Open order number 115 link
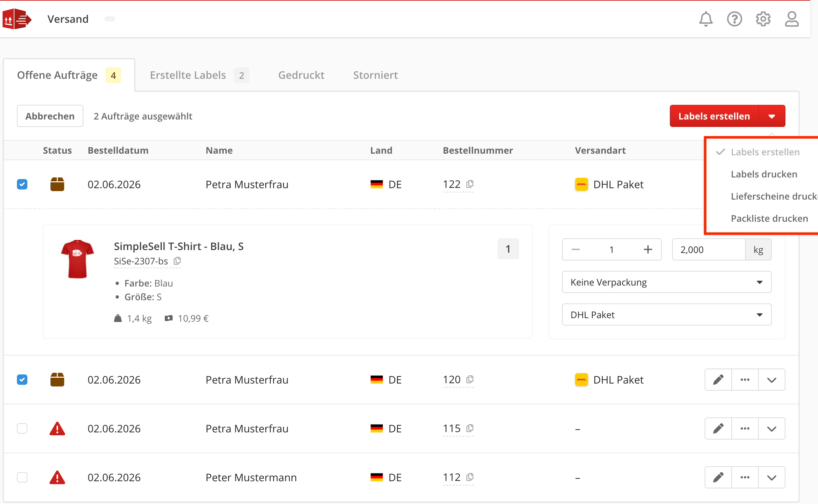This screenshot has width=818, height=504. [451, 428]
